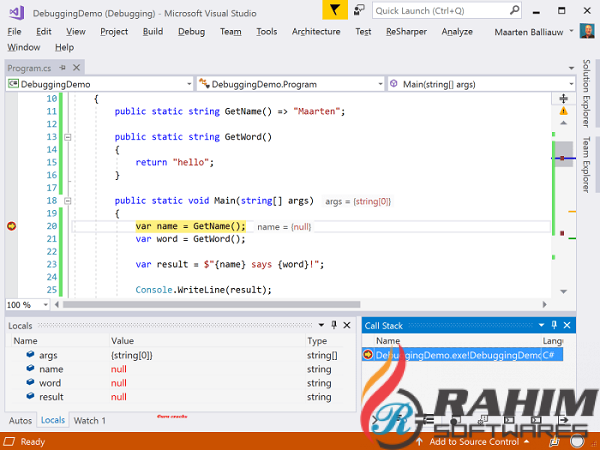
Task: Click the Locals panel auto-hide pin icon
Action: tap(333, 326)
